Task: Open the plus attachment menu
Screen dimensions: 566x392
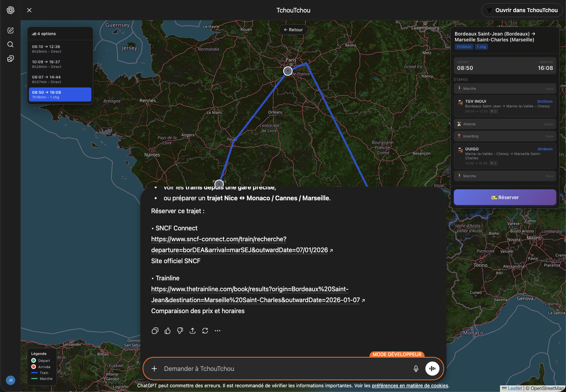Action: tap(154, 369)
